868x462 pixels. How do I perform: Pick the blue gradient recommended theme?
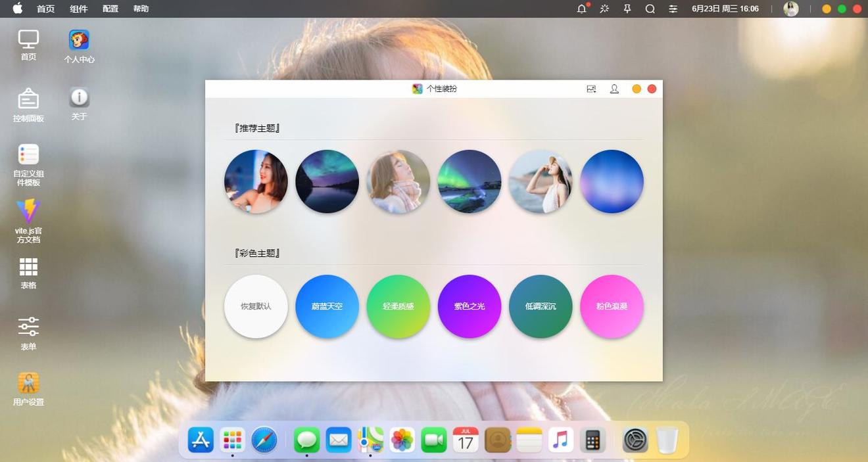tap(612, 181)
